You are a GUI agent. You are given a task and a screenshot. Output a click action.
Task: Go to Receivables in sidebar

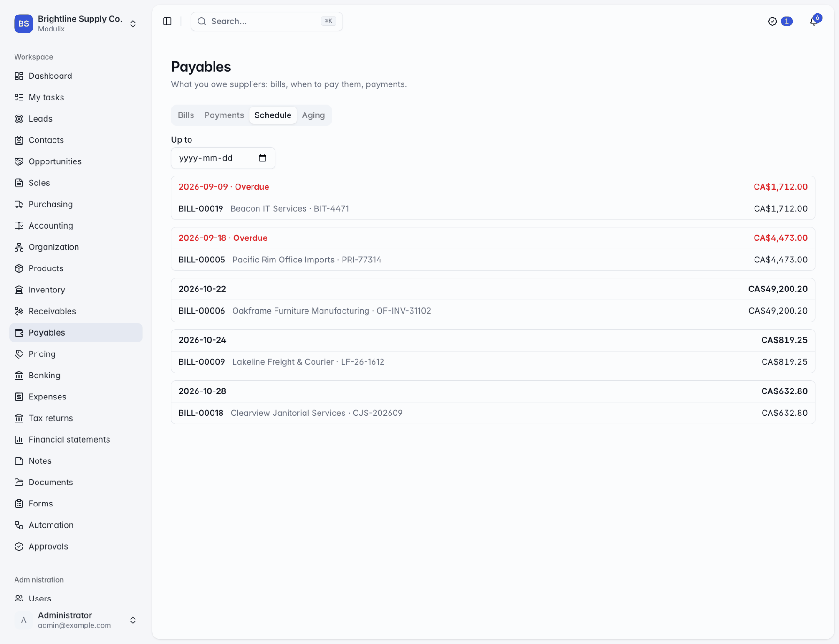pyautogui.click(x=76, y=311)
